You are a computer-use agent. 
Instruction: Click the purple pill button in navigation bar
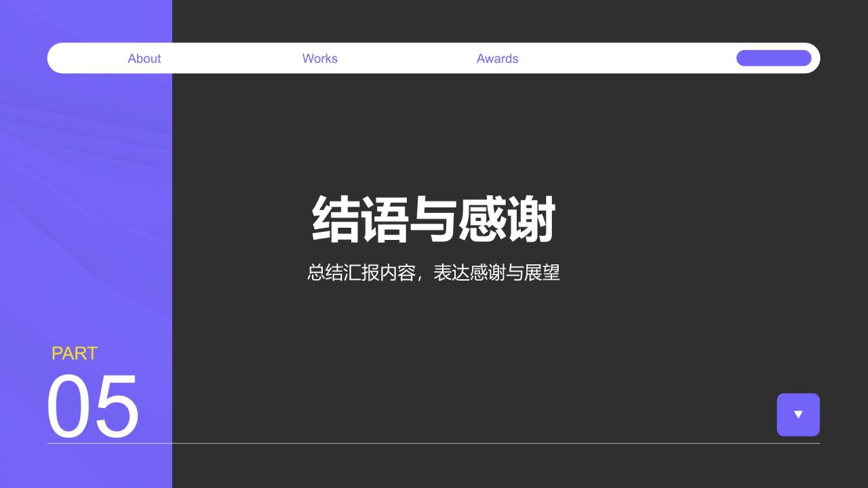coord(774,58)
